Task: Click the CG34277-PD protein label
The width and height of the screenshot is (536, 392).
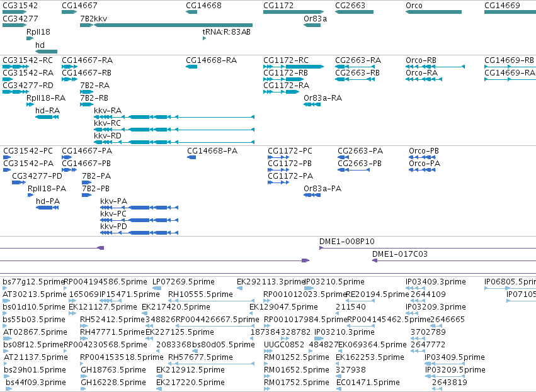Action: pyautogui.click(x=37, y=176)
